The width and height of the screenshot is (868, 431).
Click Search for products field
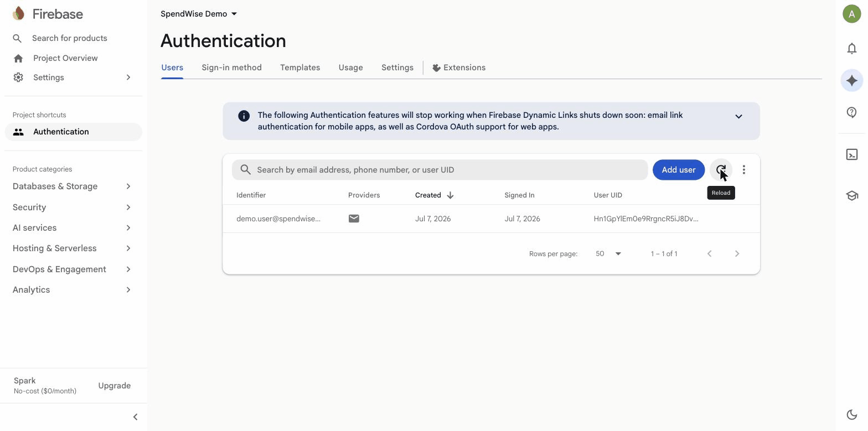point(70,38)
